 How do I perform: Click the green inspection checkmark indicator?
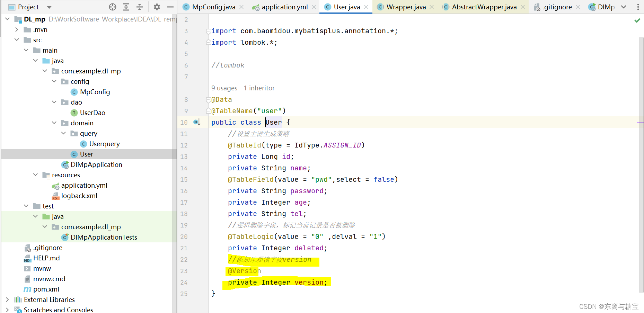[637, 20]
